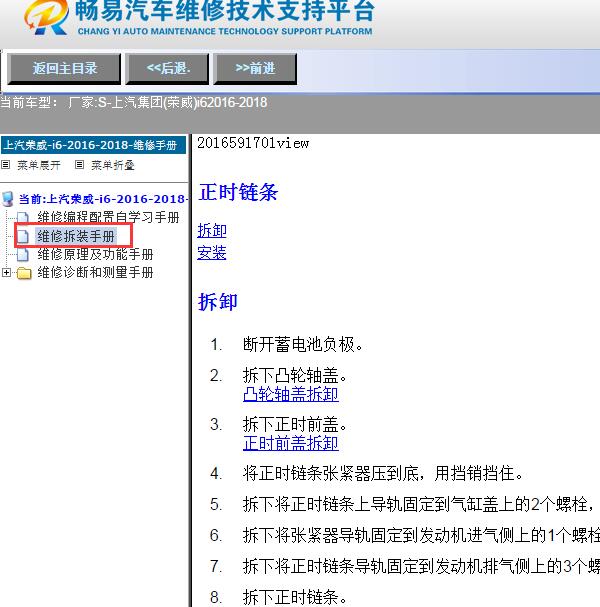Viewport: 600px width, 607px height.
Task: Click the computer icon at tree root
Action: (7, 199)
